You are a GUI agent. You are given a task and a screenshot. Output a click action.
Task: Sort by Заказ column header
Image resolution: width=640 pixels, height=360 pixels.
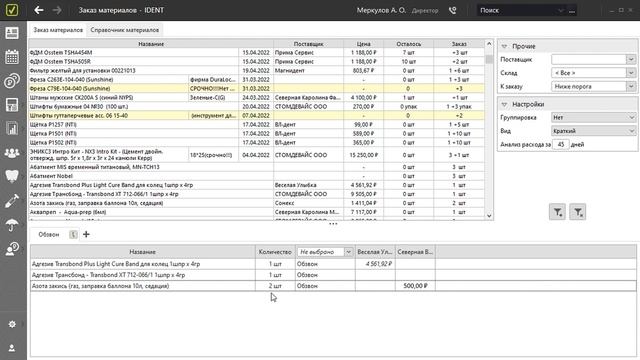459,44
